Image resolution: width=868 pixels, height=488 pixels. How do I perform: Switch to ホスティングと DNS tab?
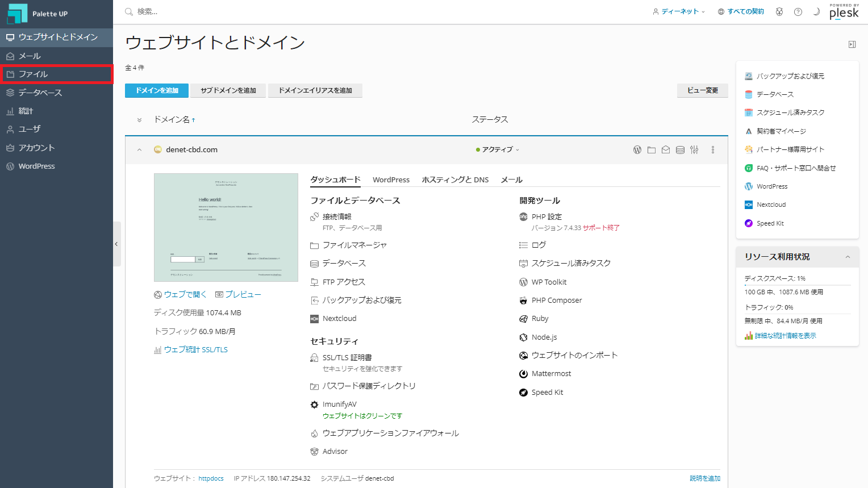coord(455,180)
